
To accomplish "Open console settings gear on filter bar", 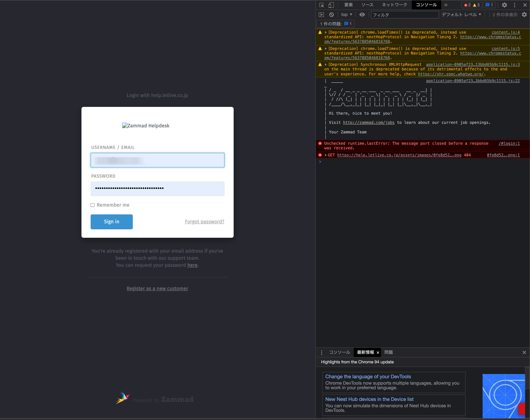I will point(524,15).
